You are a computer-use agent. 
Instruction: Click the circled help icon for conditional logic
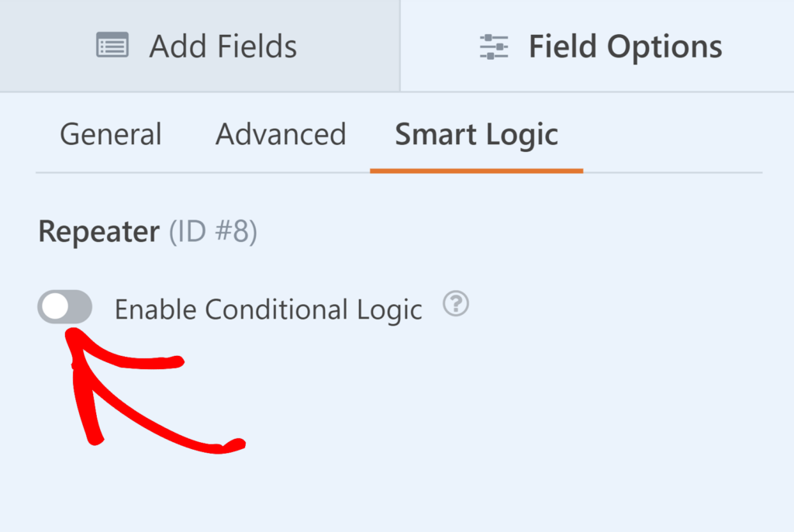[x=456, y=305]
